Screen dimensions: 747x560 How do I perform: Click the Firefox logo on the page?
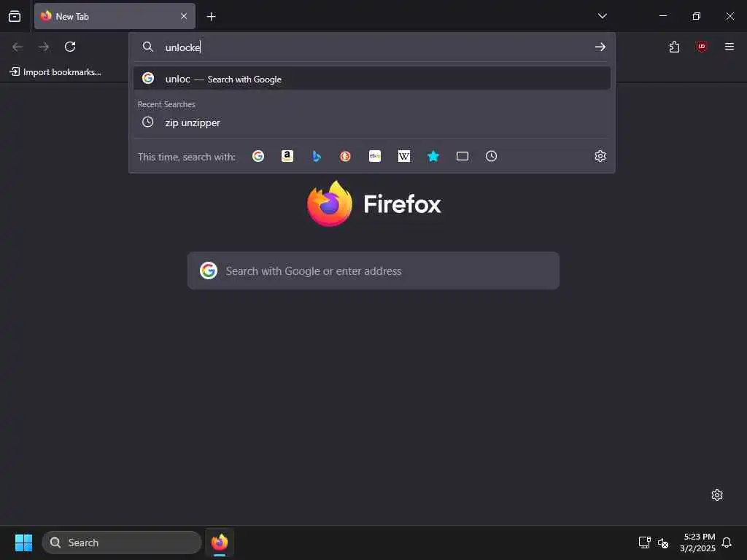pyautogui.click(x=330, y=204)
